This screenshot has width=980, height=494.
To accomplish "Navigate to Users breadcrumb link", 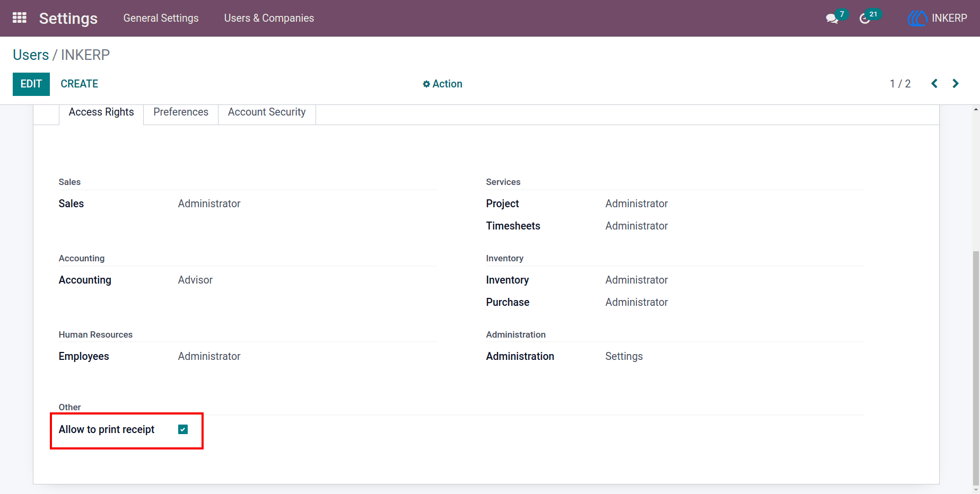I will coord(31,55).
